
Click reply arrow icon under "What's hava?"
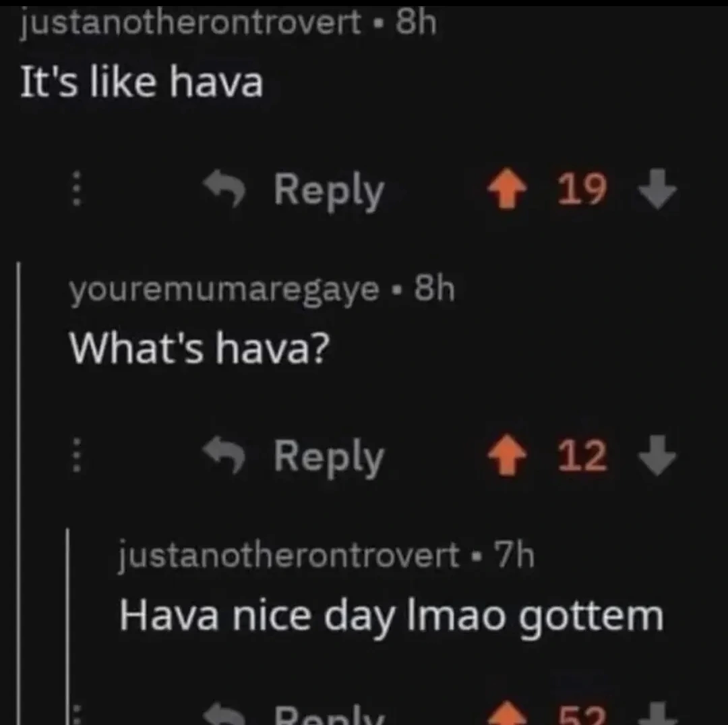tap(226, 454)
